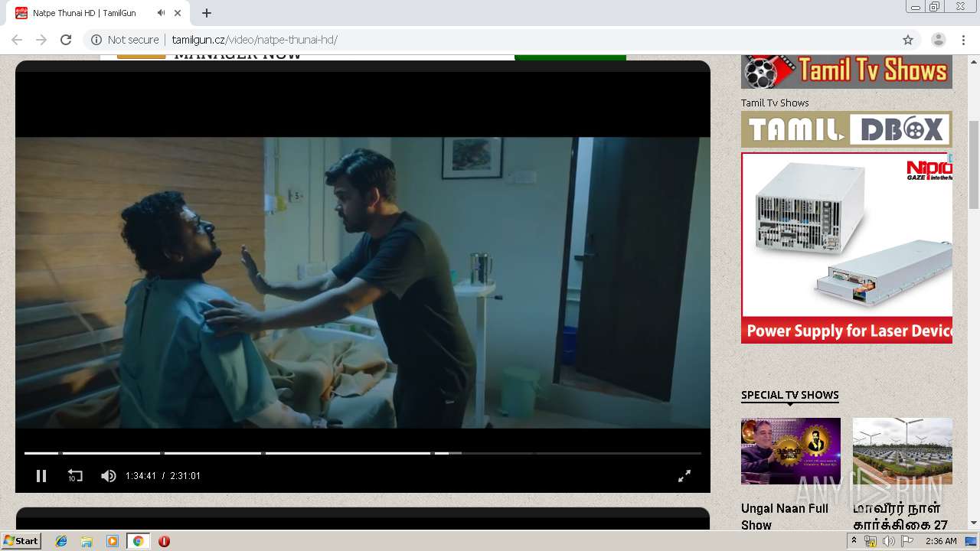Rewind video 10 seconds
Screen dimensions: 980x551
[74, 476]
